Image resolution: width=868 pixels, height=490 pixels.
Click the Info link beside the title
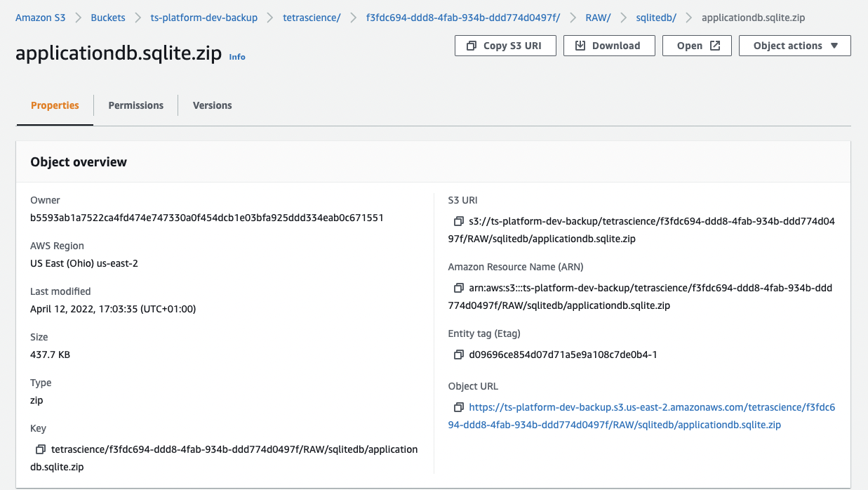[x=237, y=57]
